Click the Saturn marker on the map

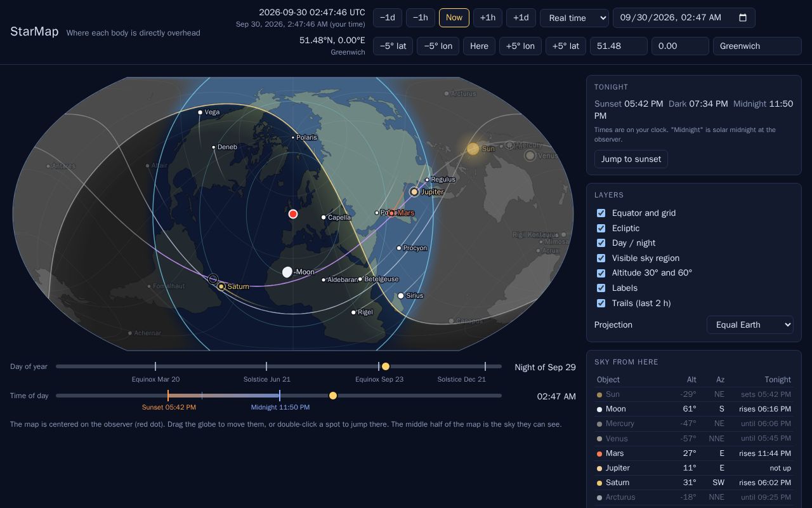(x=221, y=286)
